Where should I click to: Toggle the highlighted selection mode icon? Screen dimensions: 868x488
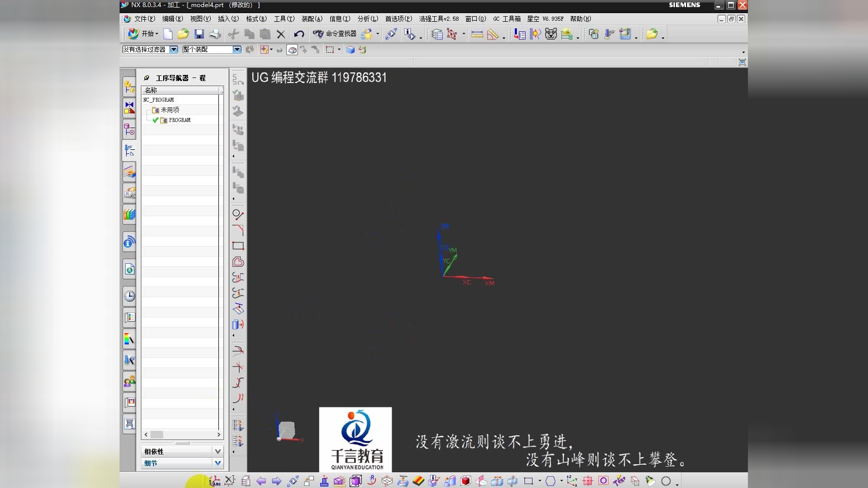[292, 50]
